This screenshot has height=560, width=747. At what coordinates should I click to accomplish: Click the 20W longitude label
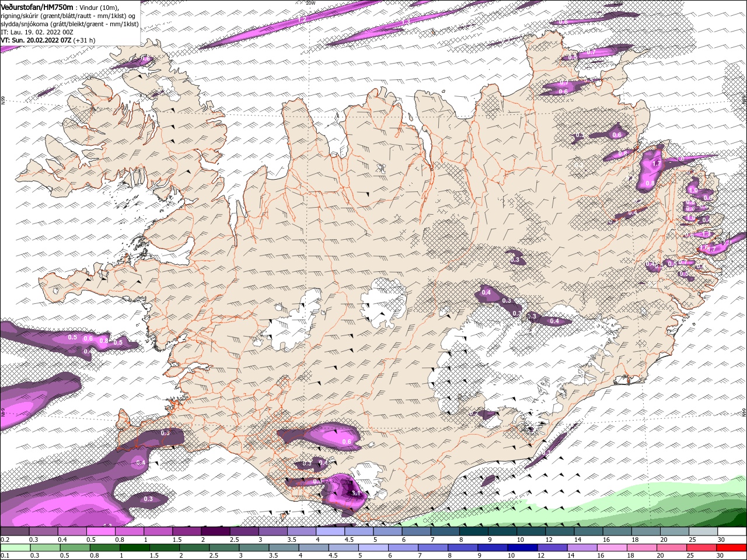tap(310, 3)
